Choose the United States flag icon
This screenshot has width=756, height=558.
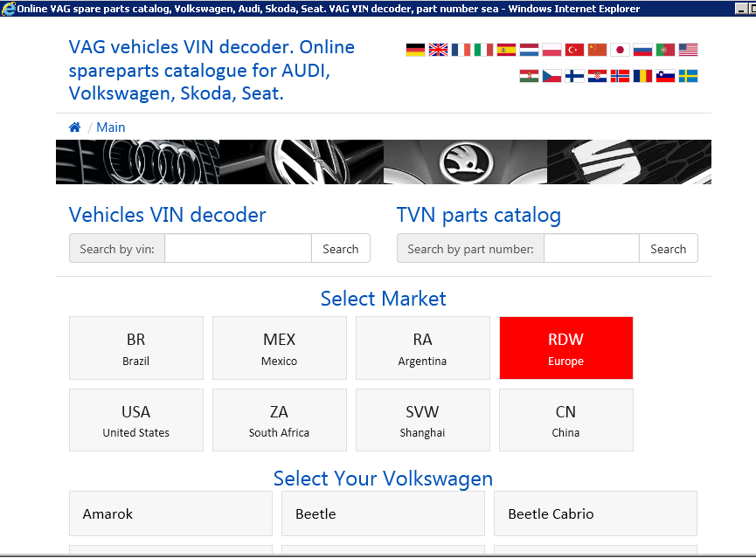(688, 50)
